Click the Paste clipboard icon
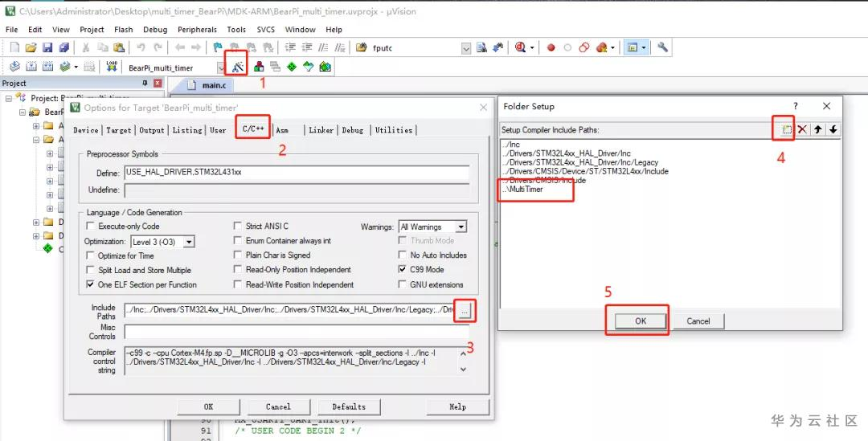Image resolution: width=868 pixels, height=441 pixels. [x=118, y=48]
